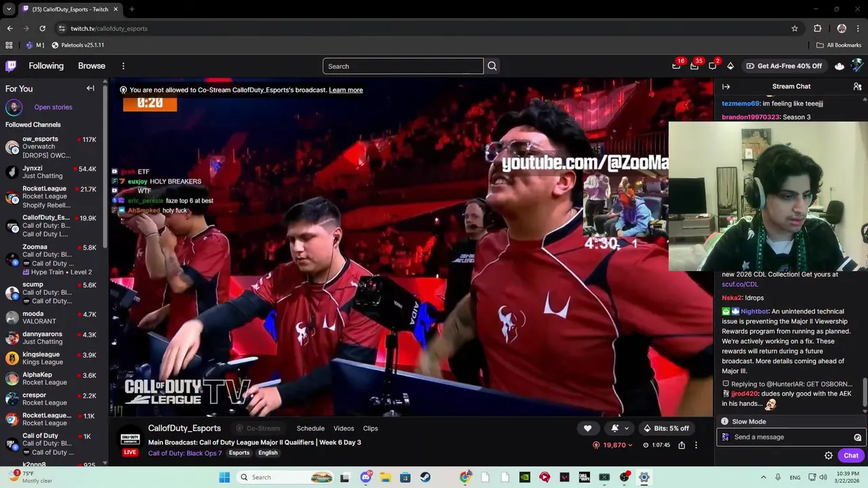Screen dimensions: 868x488
Task: Open ow_esports channel in sidebar
Action: (51, 147)
